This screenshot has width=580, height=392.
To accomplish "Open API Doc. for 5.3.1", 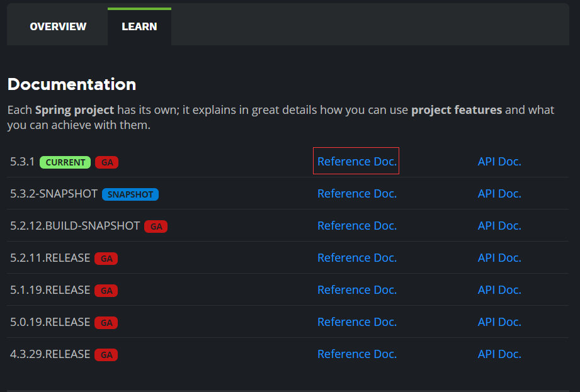I will 499,161.
